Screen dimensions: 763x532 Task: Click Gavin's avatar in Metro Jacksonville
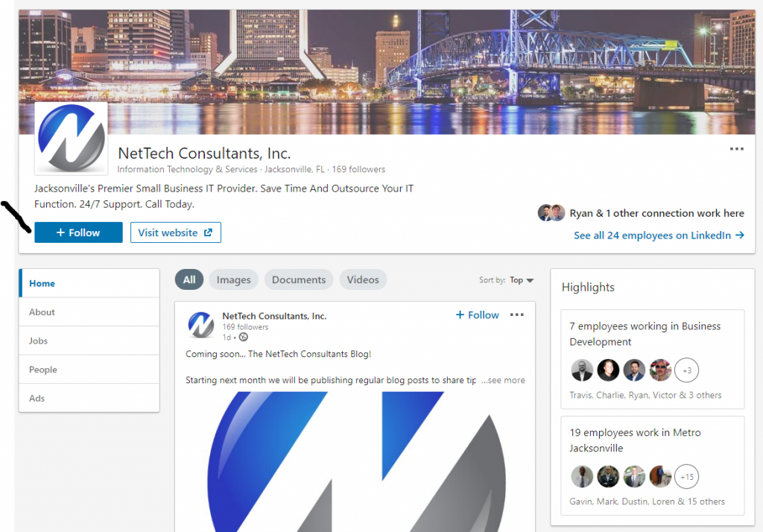pos(581,477)
